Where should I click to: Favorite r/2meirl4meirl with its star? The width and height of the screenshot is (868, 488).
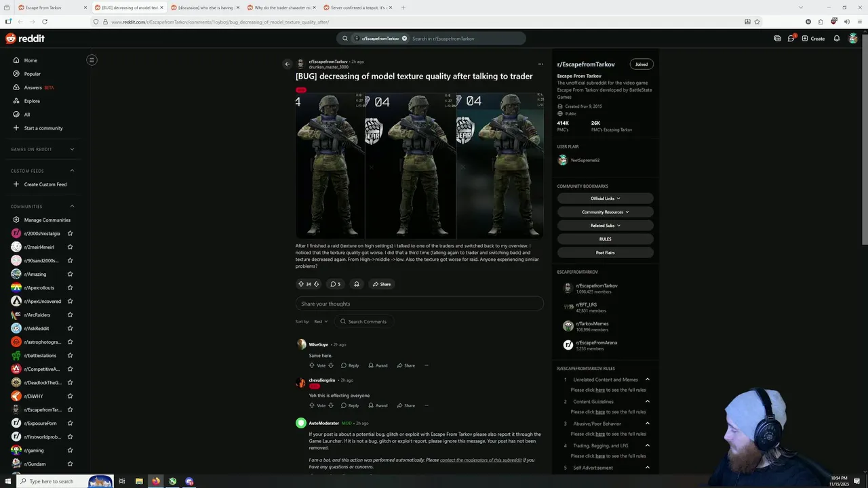(70, 247)
